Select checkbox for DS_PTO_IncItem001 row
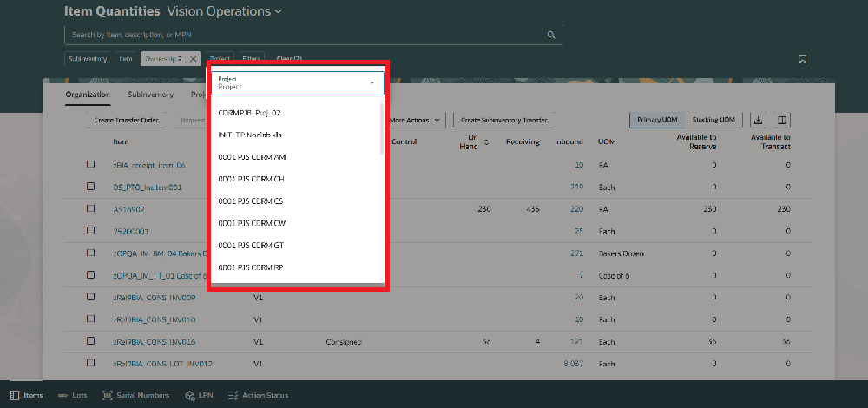868x408 pixels. [x=90, y=187]
